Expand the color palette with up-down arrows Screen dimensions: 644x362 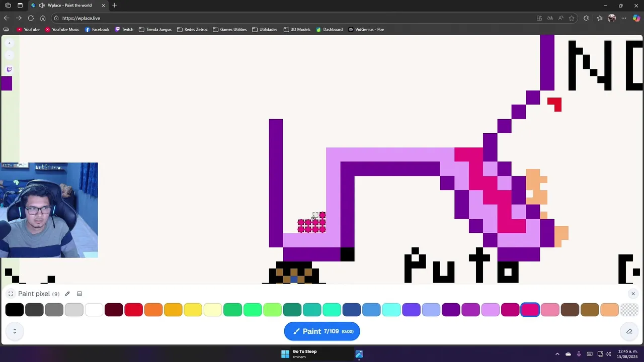15,331
